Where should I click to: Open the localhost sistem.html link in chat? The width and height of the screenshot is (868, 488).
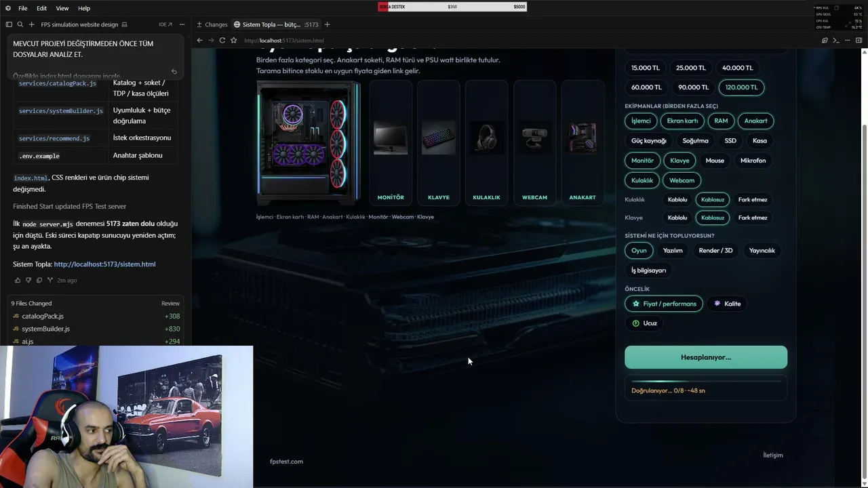point(104,264)
